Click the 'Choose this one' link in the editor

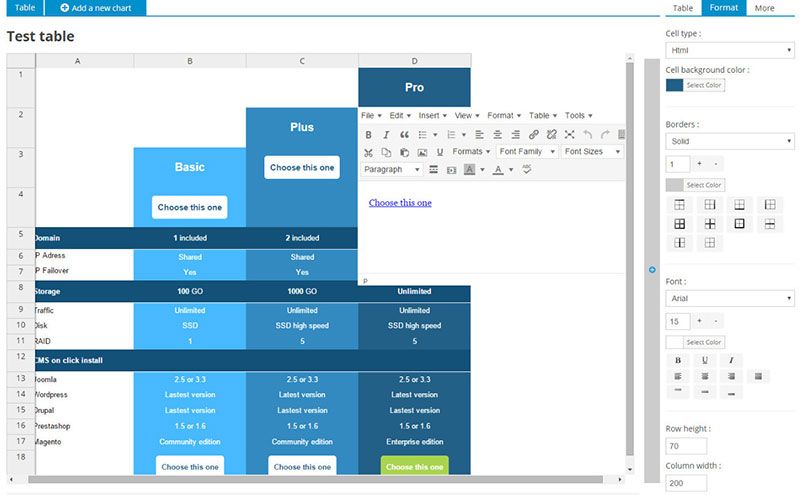[400, 203]
